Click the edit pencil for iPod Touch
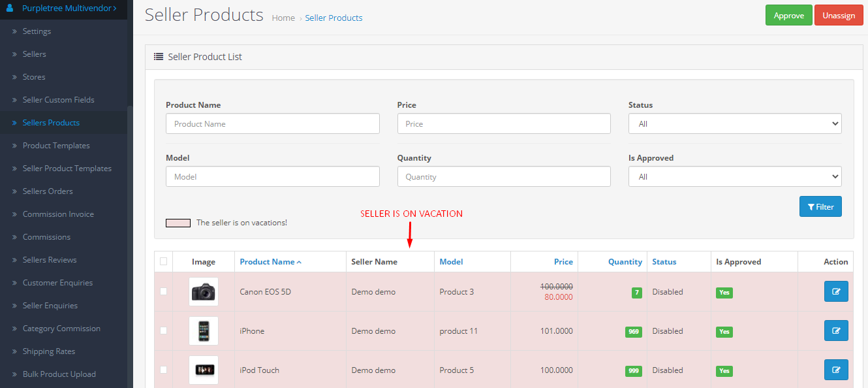This screenshot has height=388, width=868. (836, 370)
